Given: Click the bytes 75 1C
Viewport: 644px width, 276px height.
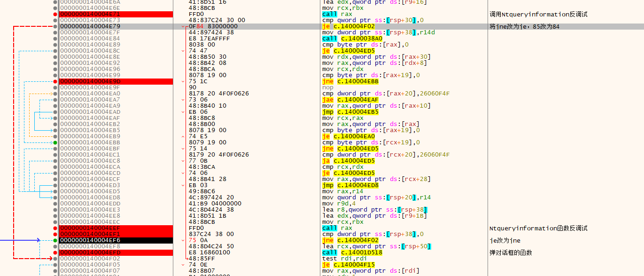Looking at the screenshot, I should 198,81.
